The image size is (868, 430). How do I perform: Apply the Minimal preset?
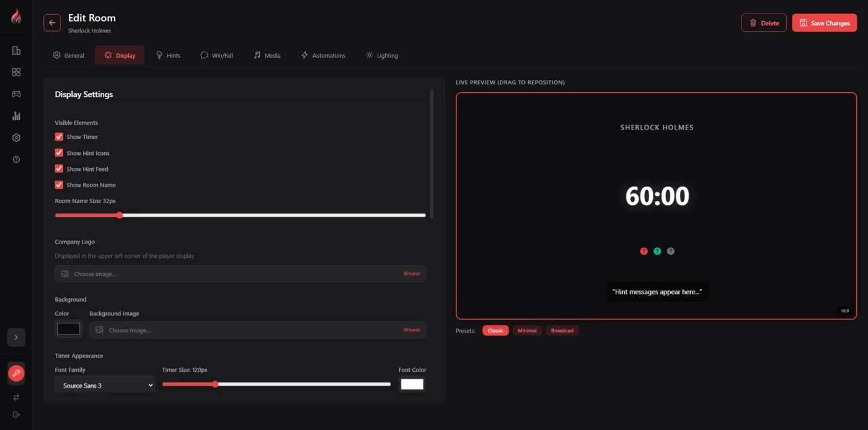tap(527, 331)
